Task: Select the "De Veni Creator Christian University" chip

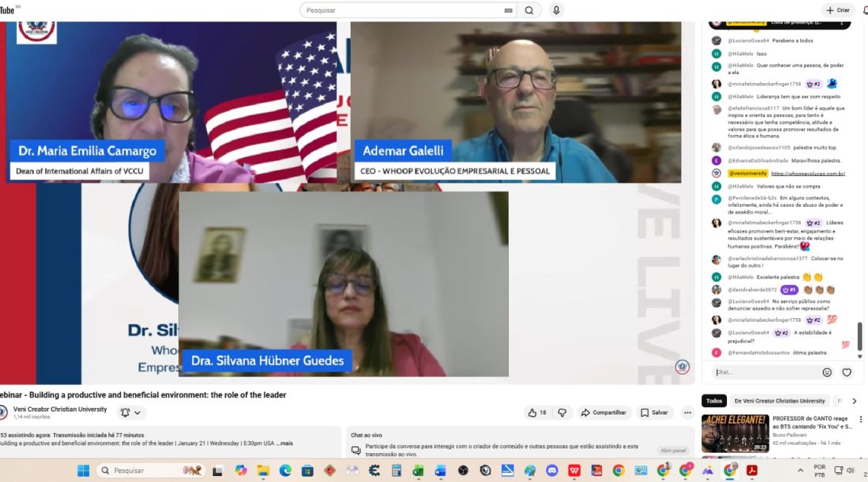Action: pos(780,401)
